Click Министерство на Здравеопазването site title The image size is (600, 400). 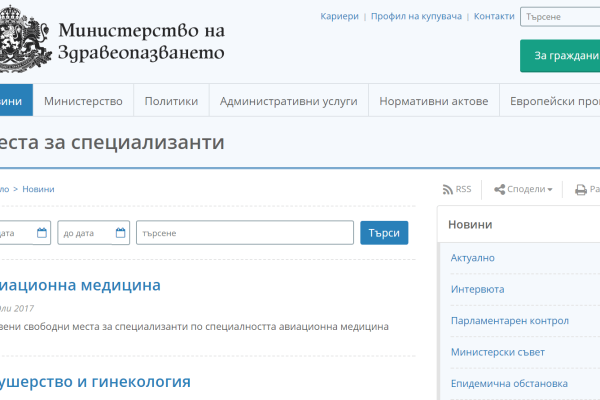(x=141, y=41)
